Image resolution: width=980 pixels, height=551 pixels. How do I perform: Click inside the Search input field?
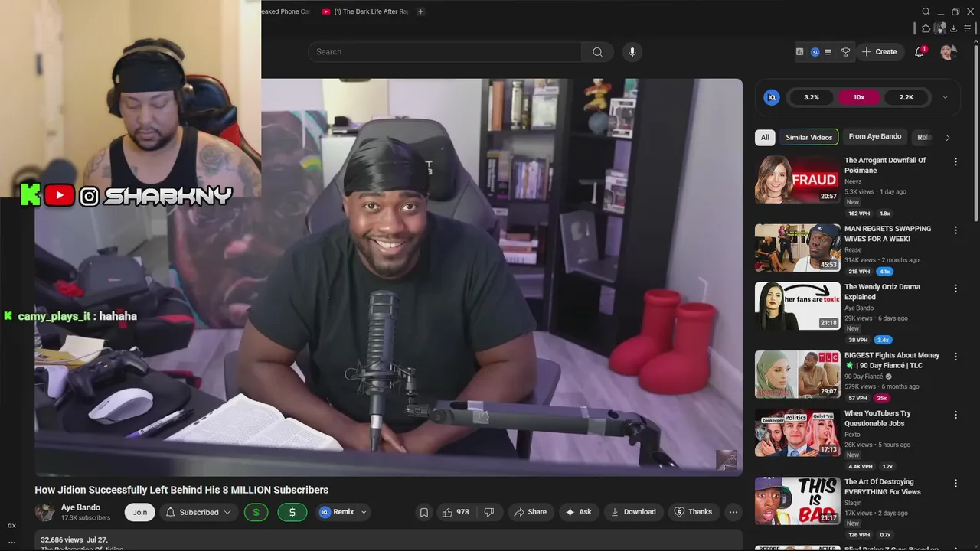pyautogui.click(x=445, y=52)
